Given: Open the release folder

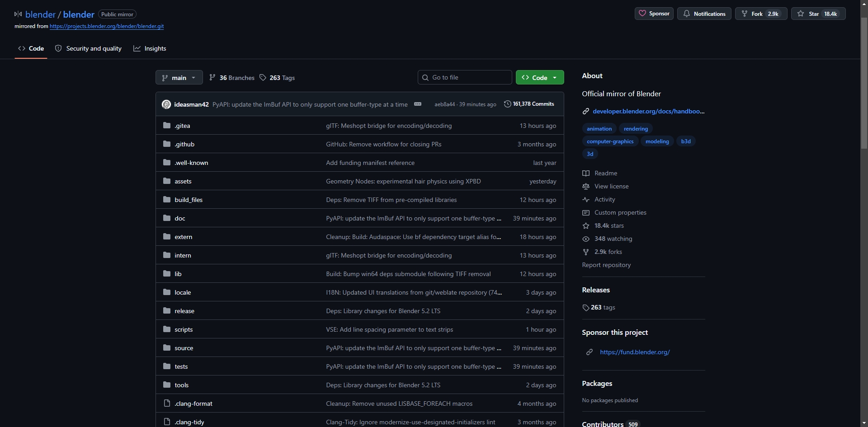Looking at the screenshot, I should tap(184, 311).
